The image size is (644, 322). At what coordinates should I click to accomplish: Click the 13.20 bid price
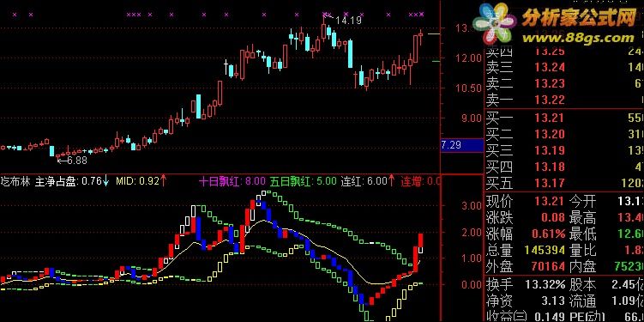[550, 135]
